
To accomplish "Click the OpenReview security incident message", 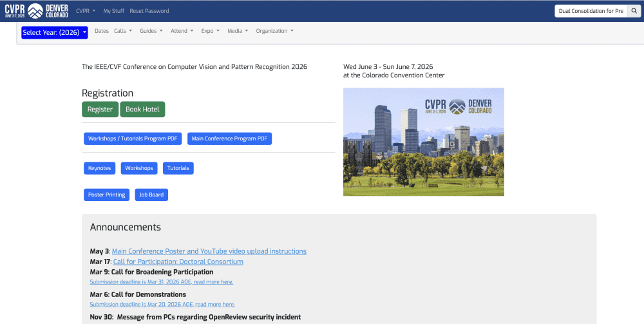I will [x=209, y=317].
